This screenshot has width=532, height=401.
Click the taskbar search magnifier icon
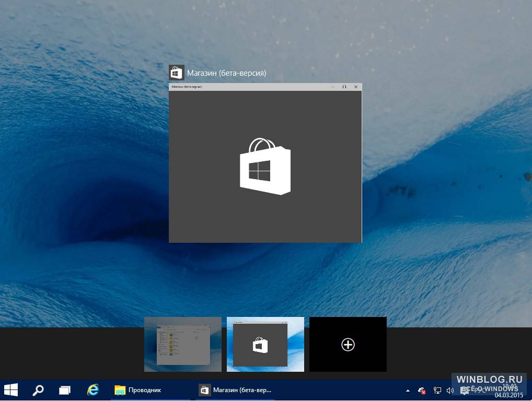tap(38, 390)
